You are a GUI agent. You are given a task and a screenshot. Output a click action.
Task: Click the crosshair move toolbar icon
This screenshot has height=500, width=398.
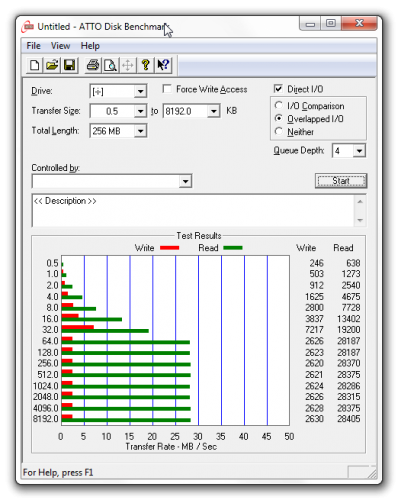pos(128,65)
